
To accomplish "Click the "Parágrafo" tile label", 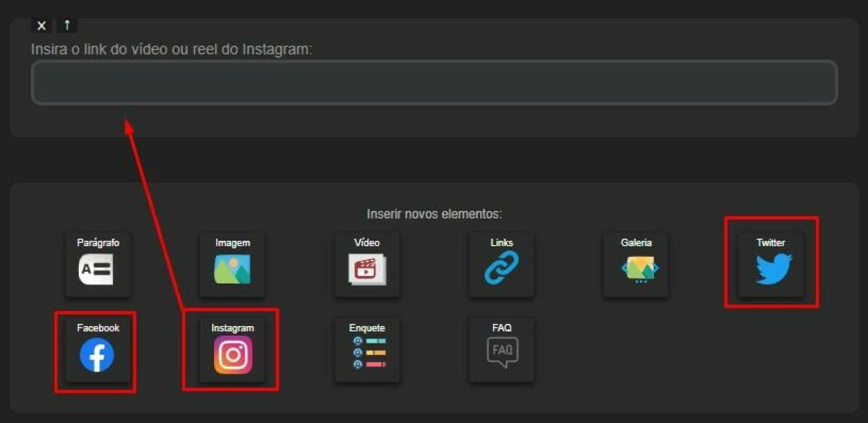I will pyautogui.click(x=98, y=243).
